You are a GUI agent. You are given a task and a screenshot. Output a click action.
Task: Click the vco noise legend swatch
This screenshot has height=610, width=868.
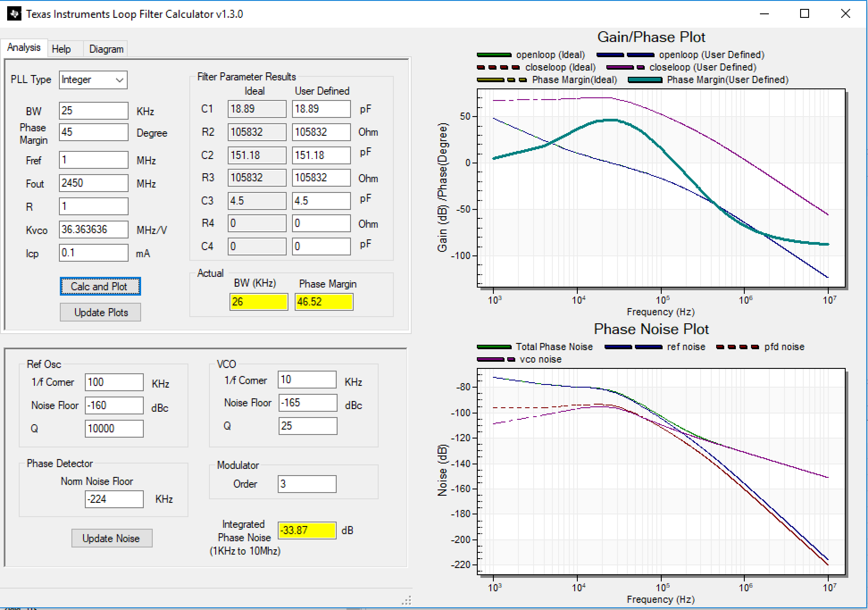point(496,359)
